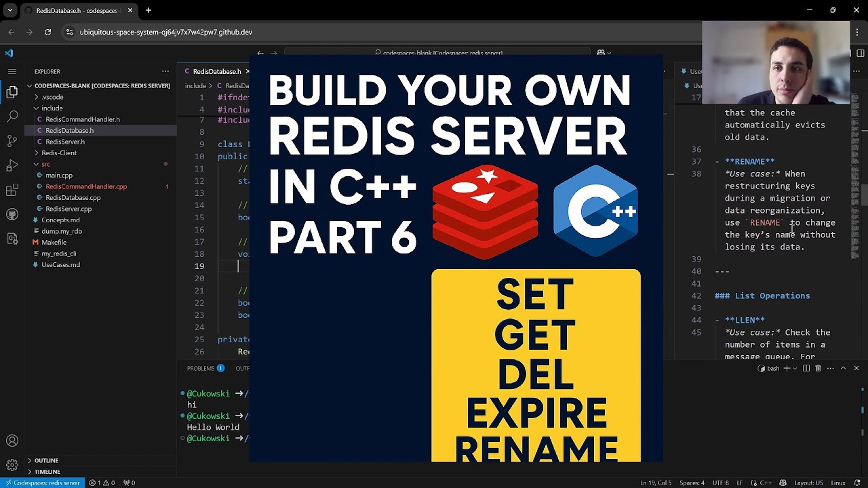Click the VS Code logo icon

[9, 53]
